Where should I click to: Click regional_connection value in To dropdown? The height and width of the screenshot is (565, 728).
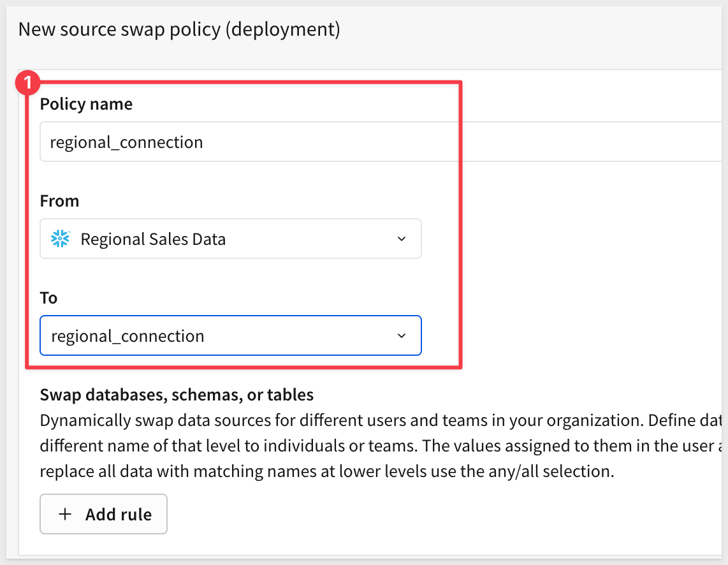[127, 336]
